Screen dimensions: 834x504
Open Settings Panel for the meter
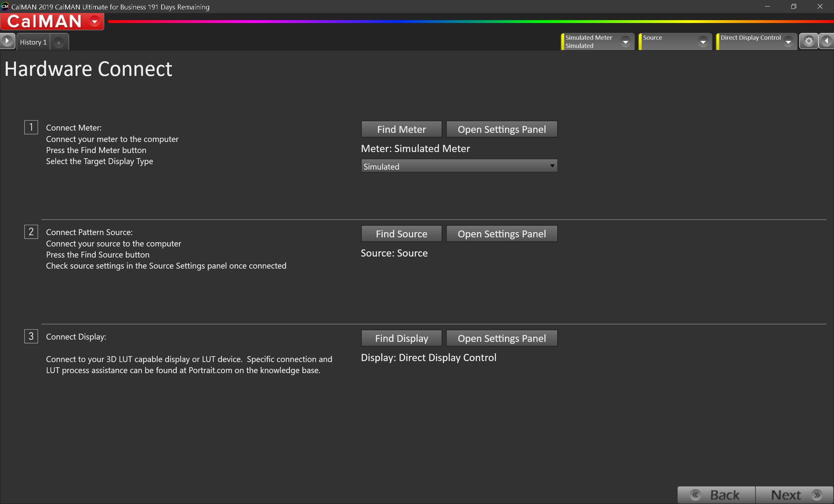[502, 129]
